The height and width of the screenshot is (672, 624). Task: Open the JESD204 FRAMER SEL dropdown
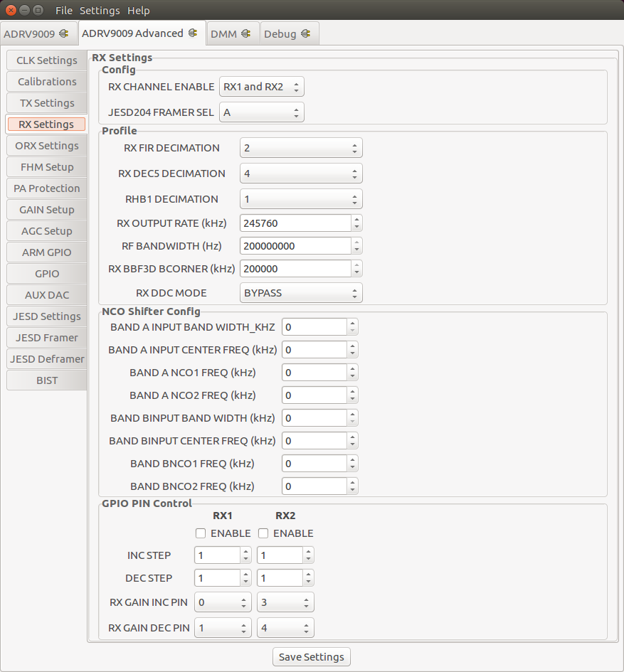pos(261,112)
